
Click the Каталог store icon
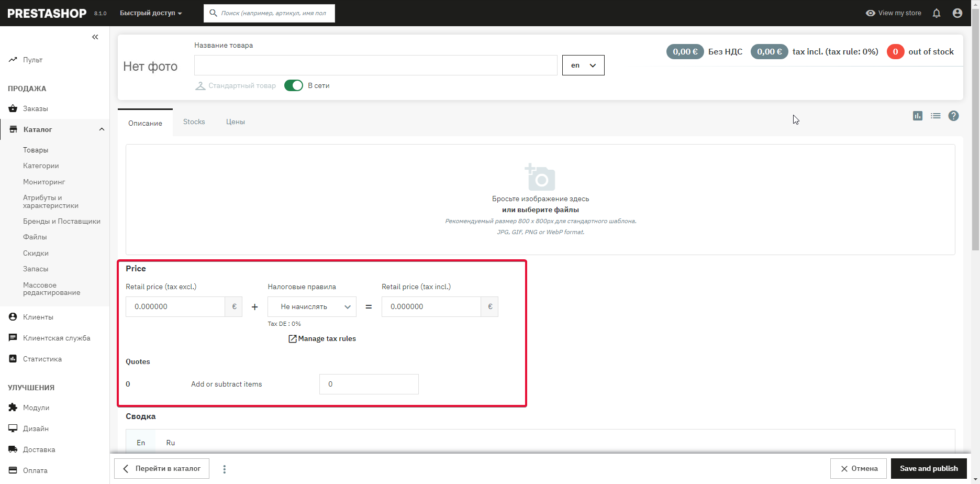pos(14,129)
